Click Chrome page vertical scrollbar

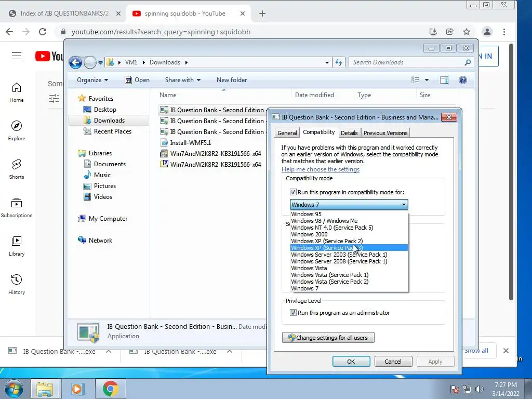pyautogui.click(x=511, y=171)
